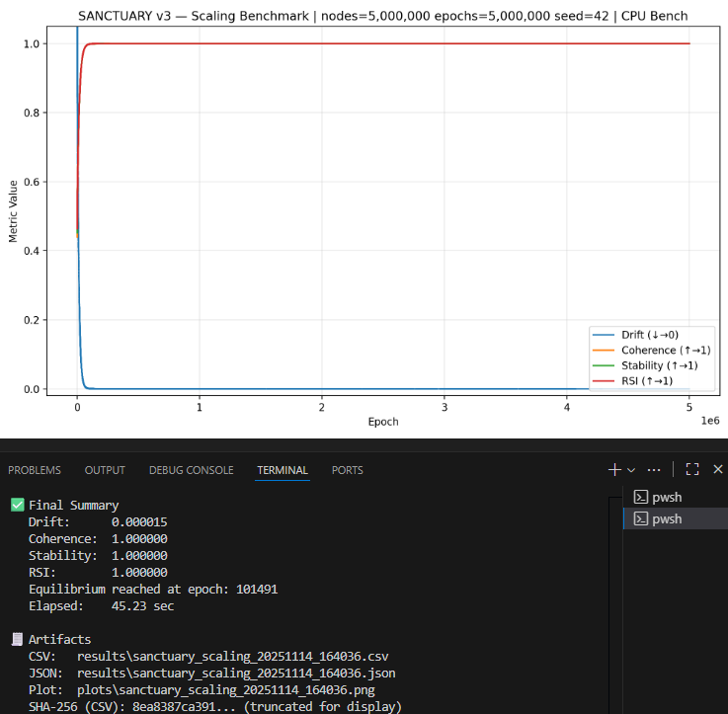Click the '2' x-axis tick label
The image size is (728, 714).
322,407
